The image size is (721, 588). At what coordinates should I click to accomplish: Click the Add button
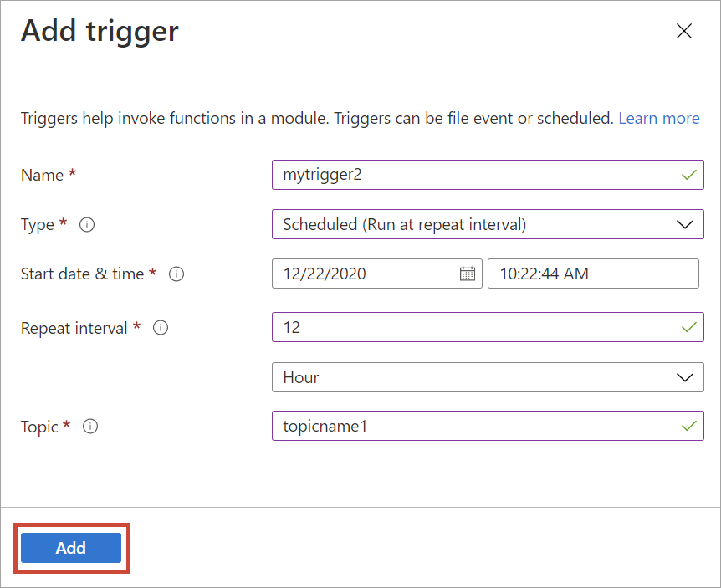point(71,548)
